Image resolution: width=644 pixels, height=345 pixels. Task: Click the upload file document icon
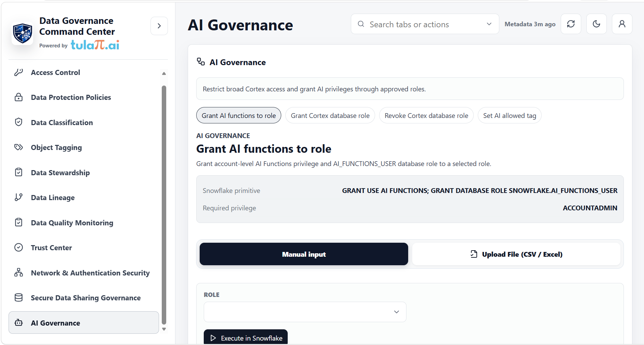click(x=474, y=254)
